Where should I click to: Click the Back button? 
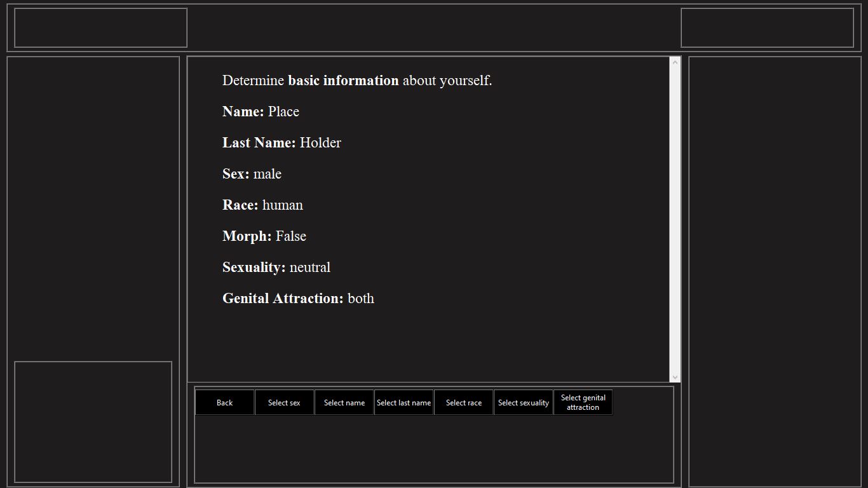[224, 402]
